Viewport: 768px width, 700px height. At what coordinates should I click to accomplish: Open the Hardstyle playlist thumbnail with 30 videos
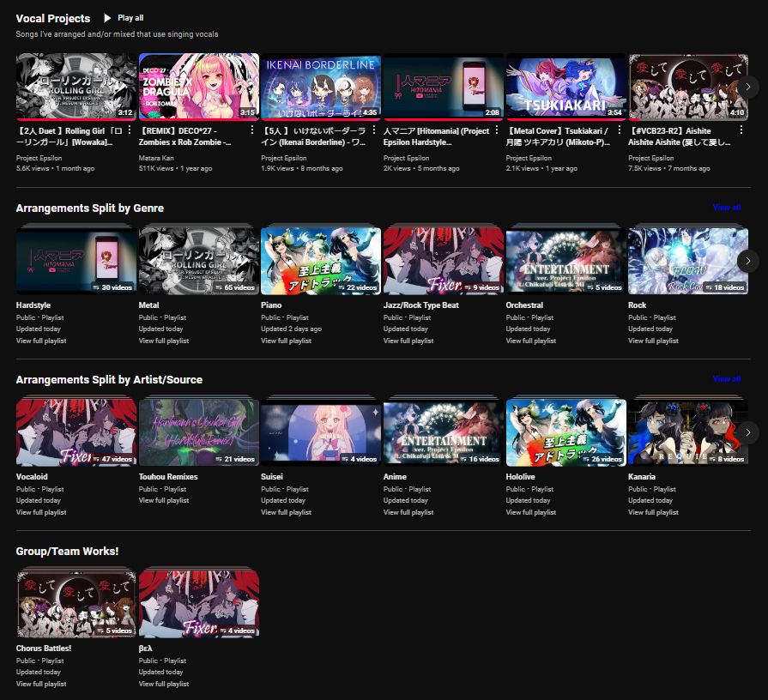coord(76,261)
